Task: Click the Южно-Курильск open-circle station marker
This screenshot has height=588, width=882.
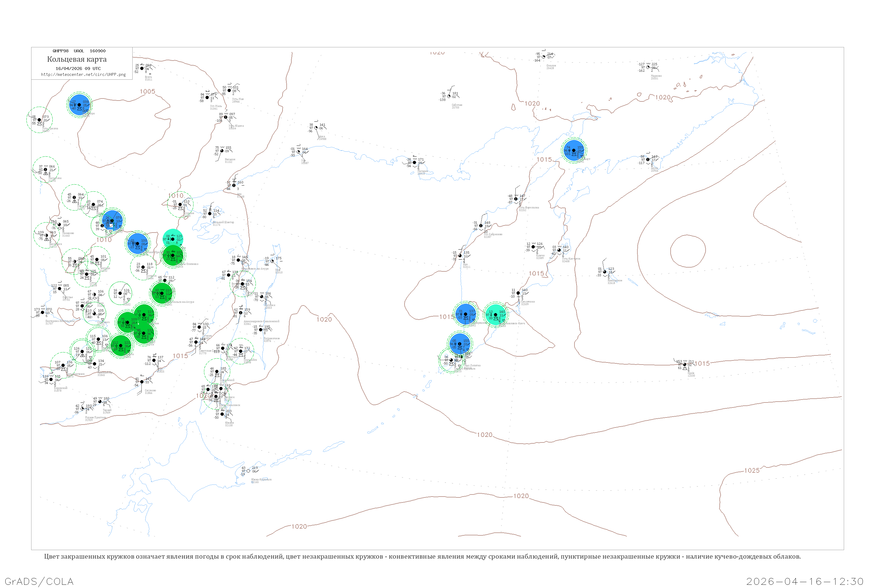Action: point(248,471)
